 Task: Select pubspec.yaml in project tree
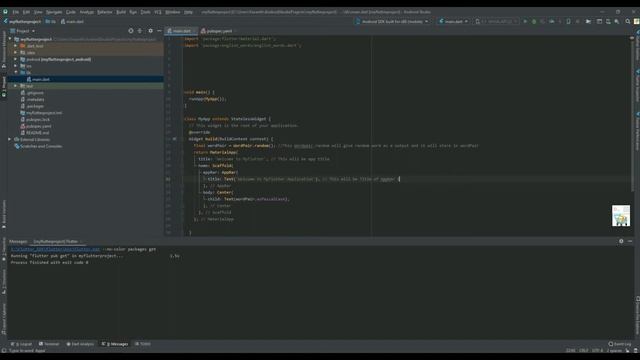point(39,126)
